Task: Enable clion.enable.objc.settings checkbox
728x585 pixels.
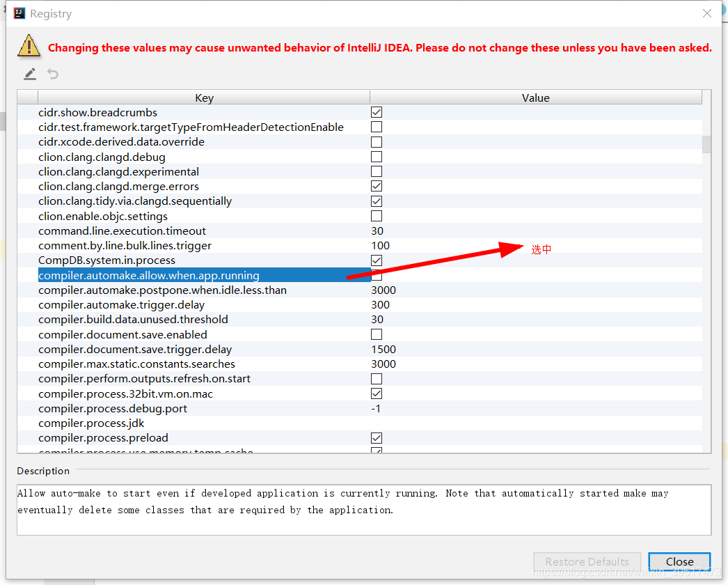Action: point(377,216)
